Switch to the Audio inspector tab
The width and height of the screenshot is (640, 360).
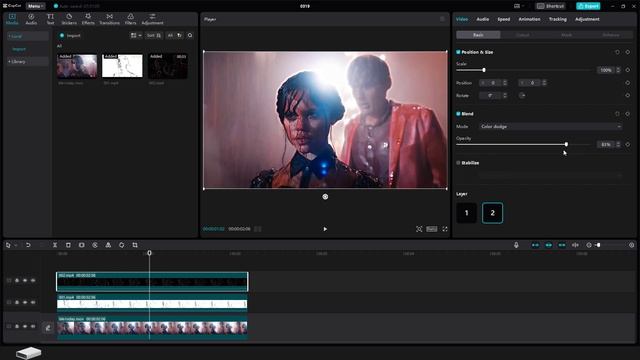click(x=482, y=19)
